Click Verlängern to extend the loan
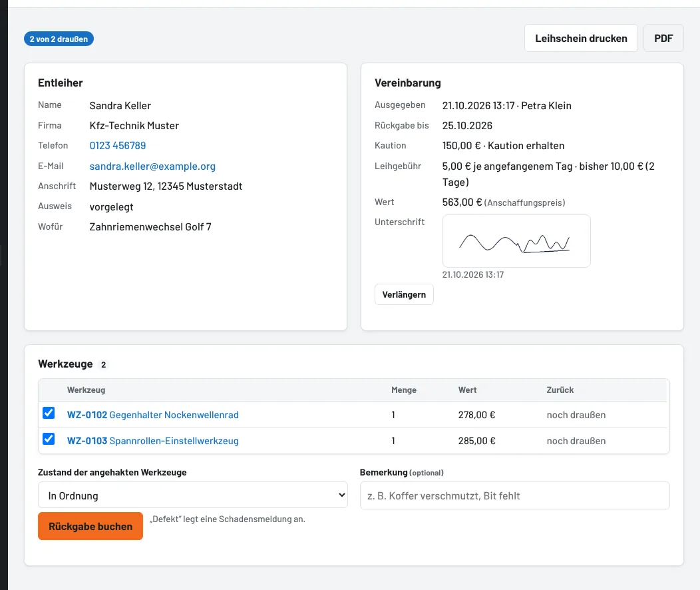Screen dimensions: 700x590 404,295
